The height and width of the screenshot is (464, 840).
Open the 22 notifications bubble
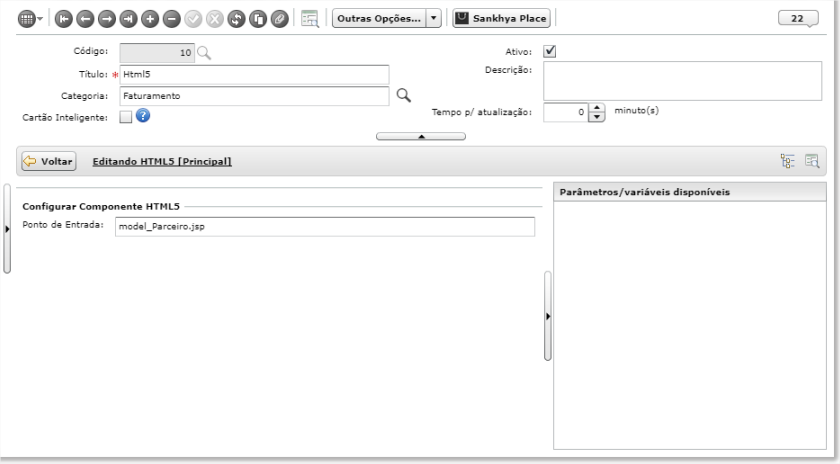(x=798, y=18)
